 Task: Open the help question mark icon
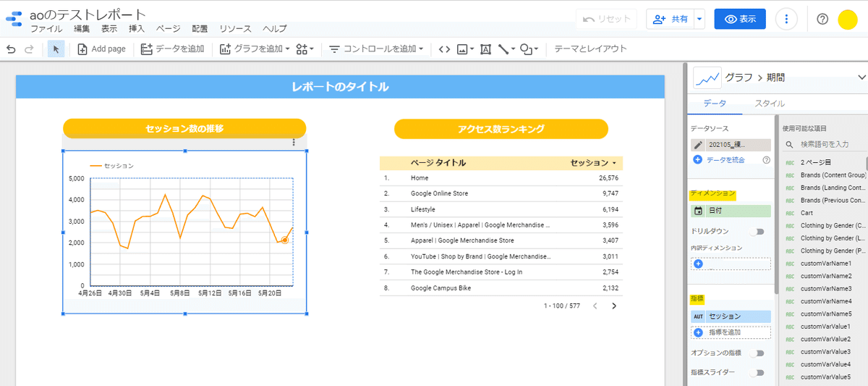(822, 20)
